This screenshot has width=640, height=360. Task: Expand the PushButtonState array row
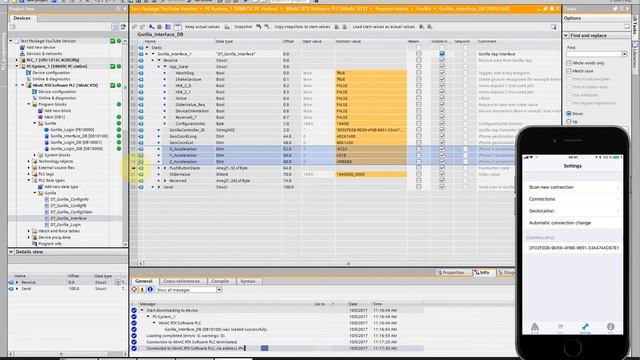pos(165,168)
